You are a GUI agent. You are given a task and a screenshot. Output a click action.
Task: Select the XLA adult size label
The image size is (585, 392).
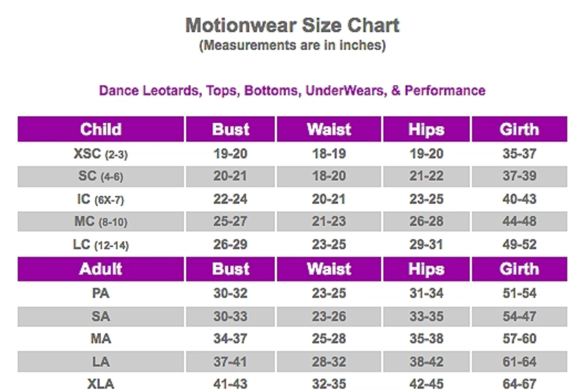[x=100, y=383]
